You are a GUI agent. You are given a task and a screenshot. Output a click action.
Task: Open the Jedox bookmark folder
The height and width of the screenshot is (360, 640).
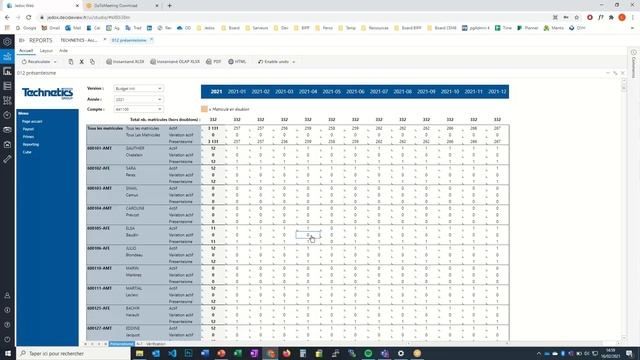coord(205,28)
